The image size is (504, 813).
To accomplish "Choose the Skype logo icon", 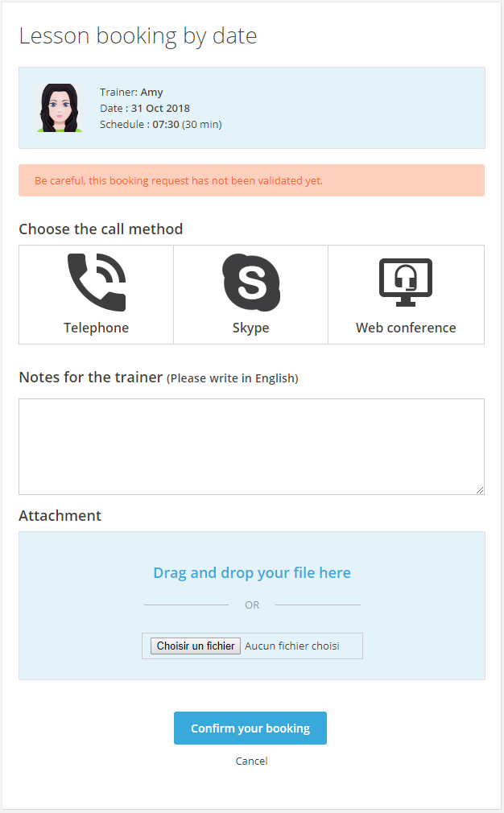I will pos(251,282).
